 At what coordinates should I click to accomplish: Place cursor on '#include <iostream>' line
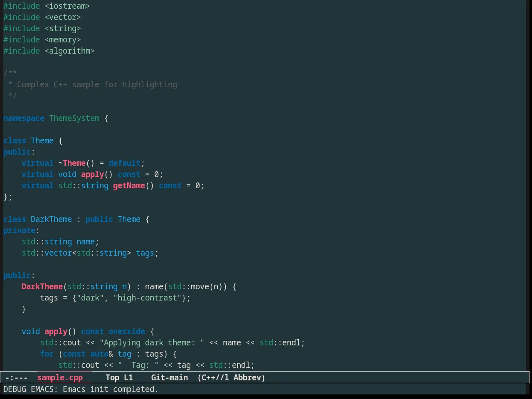click(x=47, y=6)
